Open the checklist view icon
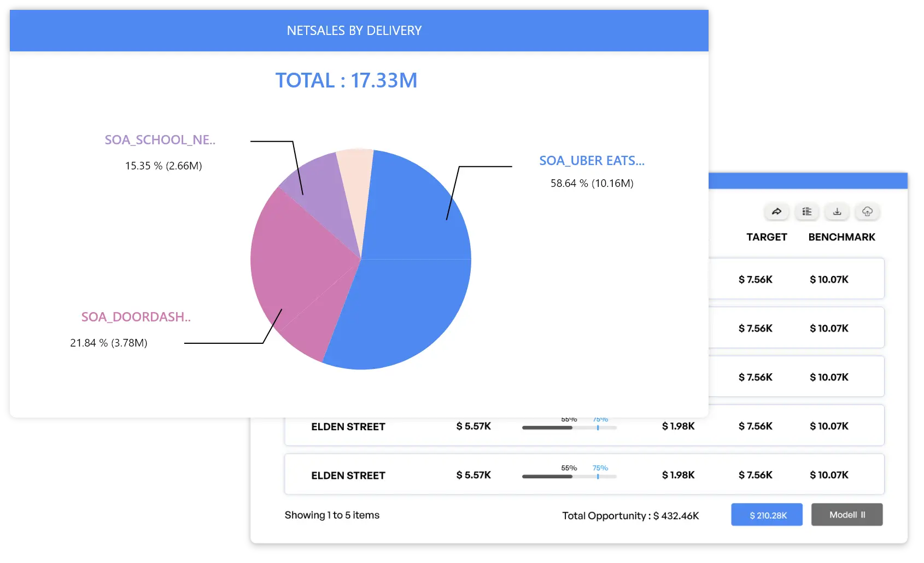The width and height of the screenshot is (924, 563). [x=806, y=212]
